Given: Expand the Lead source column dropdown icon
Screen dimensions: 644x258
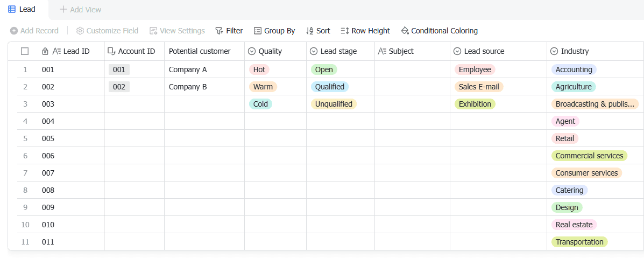Looking at the screenshot, I should [457, 51].
